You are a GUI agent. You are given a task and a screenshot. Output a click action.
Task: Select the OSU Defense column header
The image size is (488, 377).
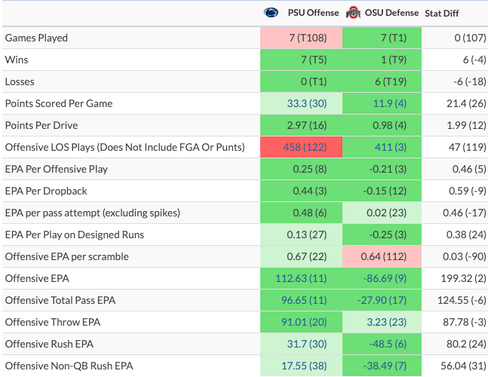coord(392,13)
